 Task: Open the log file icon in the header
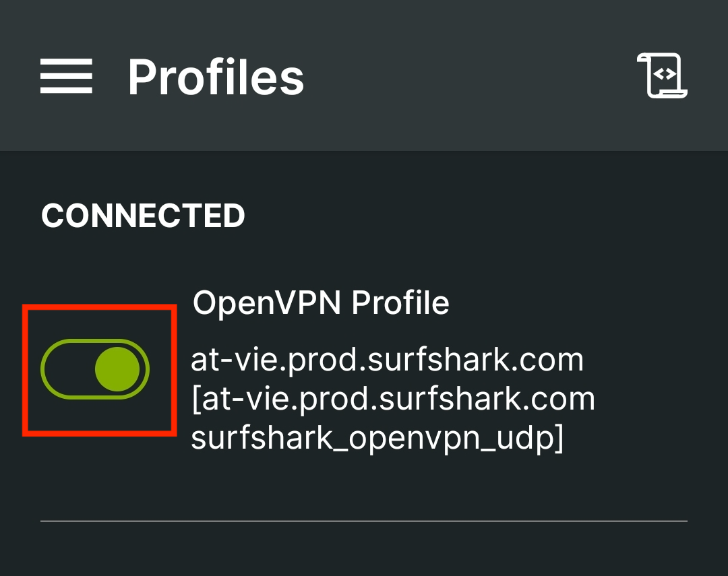coord(662,76)
